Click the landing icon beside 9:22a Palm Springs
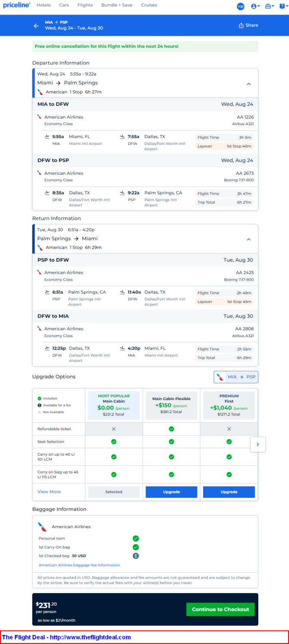The width and height of the screenshot is (289, 644). coord(123,193)
